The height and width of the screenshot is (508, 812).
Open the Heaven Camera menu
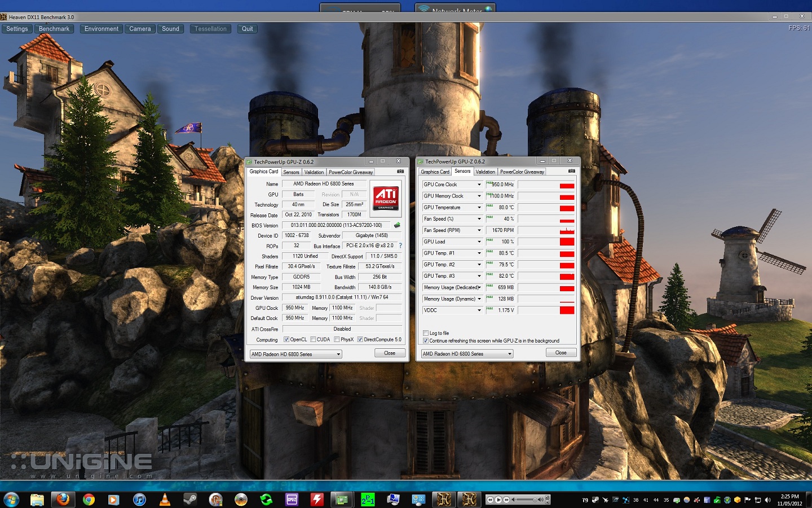(140, 29)
